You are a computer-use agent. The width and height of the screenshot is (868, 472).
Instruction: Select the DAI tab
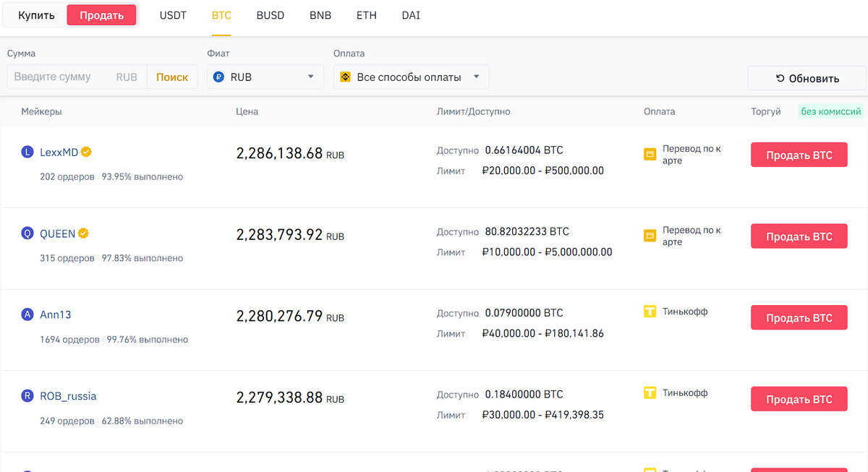tap(411, 15)
